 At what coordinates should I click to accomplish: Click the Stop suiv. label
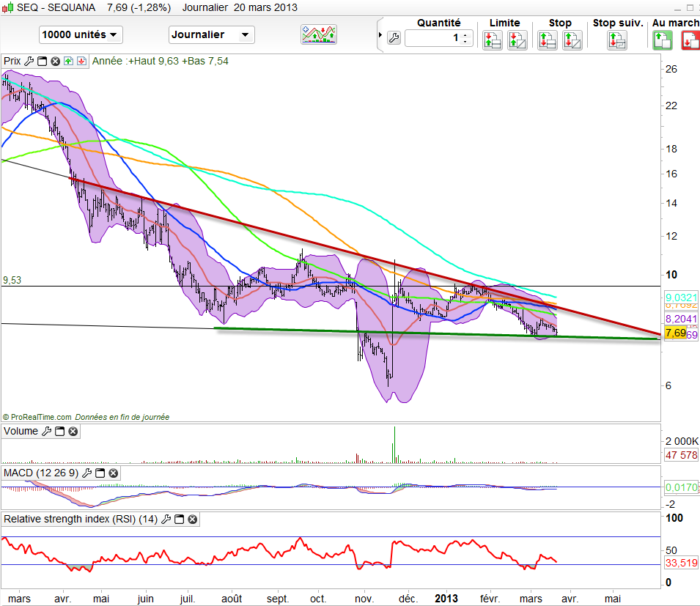coord(618,23)
